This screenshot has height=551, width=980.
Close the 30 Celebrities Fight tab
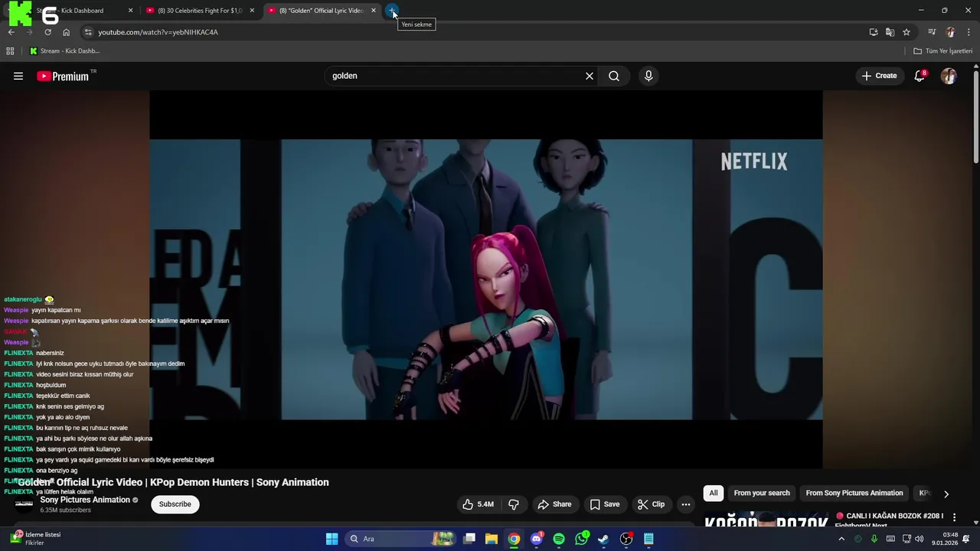click(252, 11)
